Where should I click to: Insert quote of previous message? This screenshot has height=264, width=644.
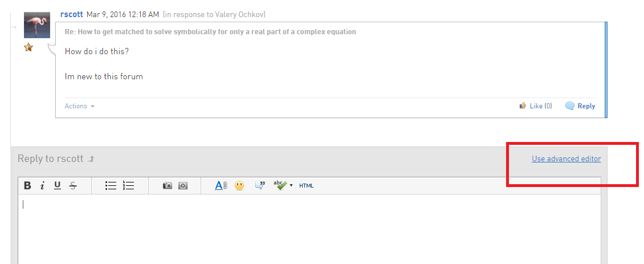260,185
